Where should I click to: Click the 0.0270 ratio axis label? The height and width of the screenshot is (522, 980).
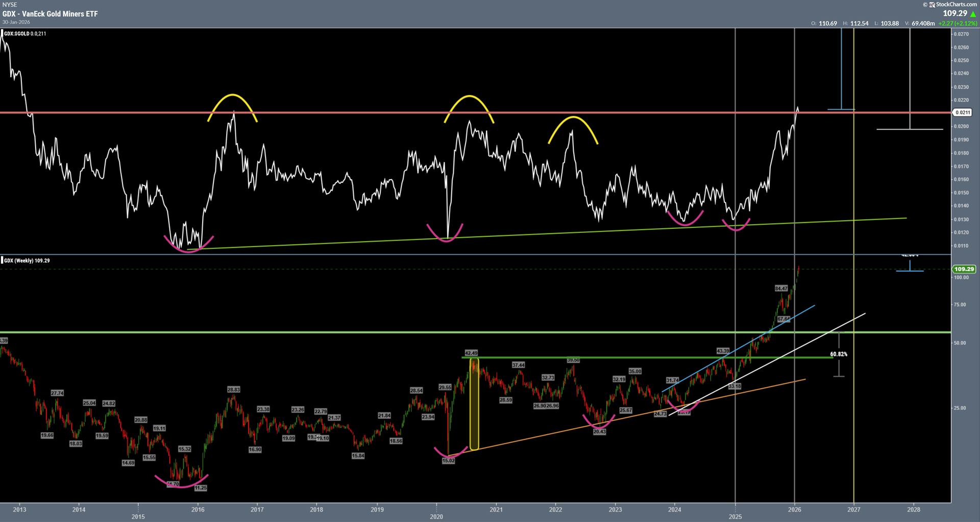point(962,34)
